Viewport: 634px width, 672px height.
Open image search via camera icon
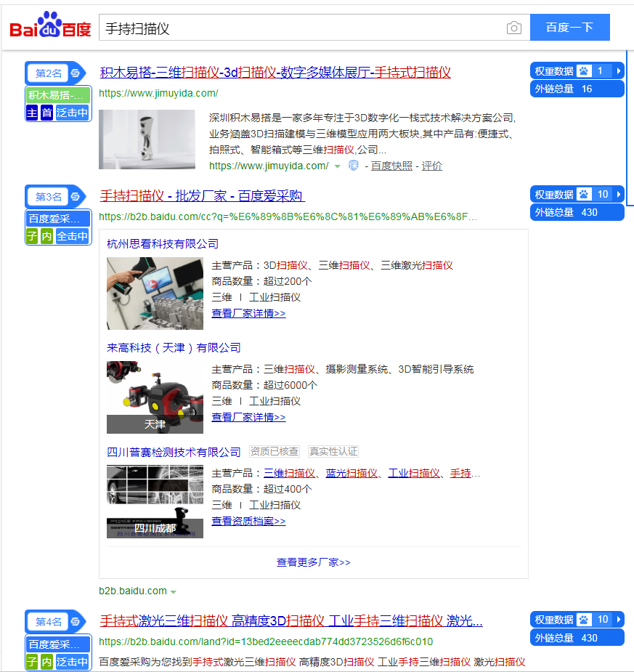click(x=513, y=28)
